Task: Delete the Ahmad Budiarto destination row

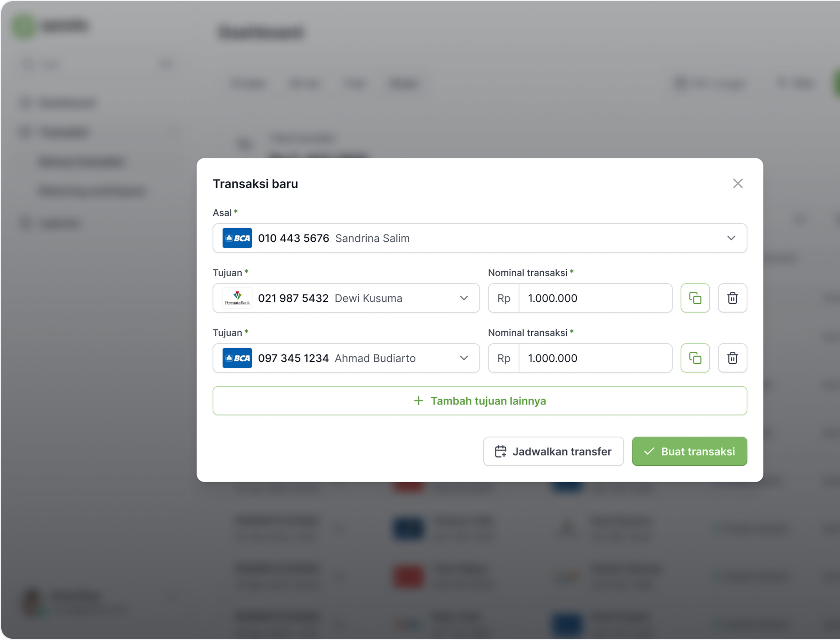Action: [732, 358]
